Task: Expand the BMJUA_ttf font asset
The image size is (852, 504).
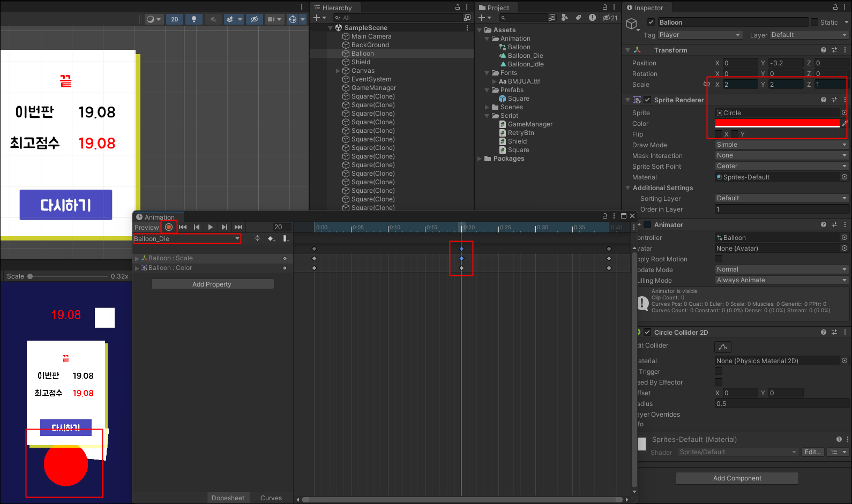Action: click(x=495, y=81)
